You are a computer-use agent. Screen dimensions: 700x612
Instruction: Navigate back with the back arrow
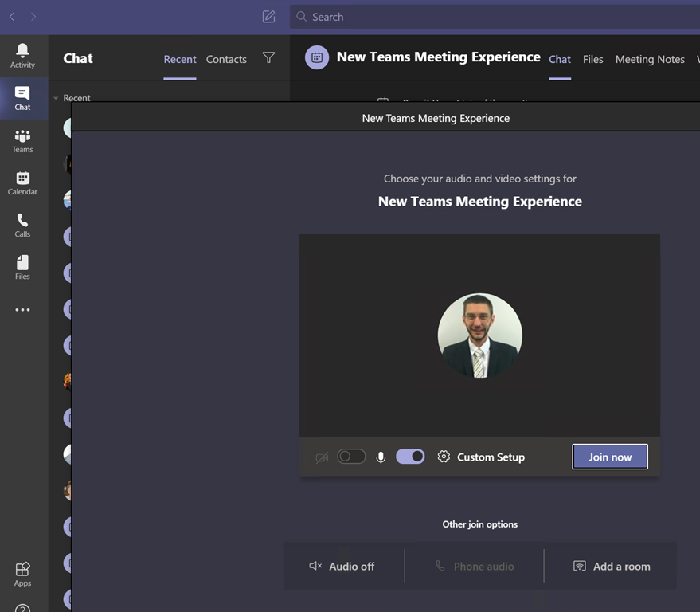click(12, 17)
